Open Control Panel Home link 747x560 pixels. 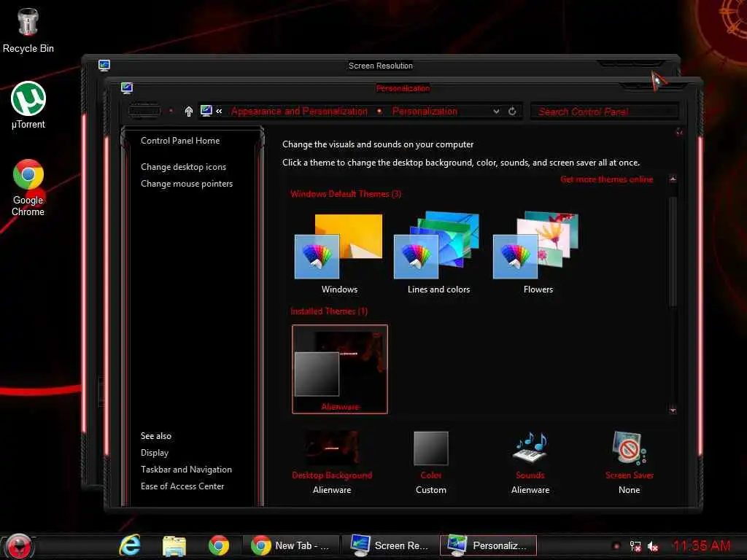click(x=180, y=141)
